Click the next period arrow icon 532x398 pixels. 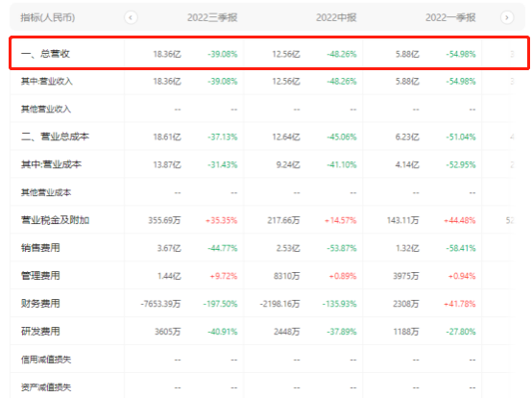[x=507, y=17]
